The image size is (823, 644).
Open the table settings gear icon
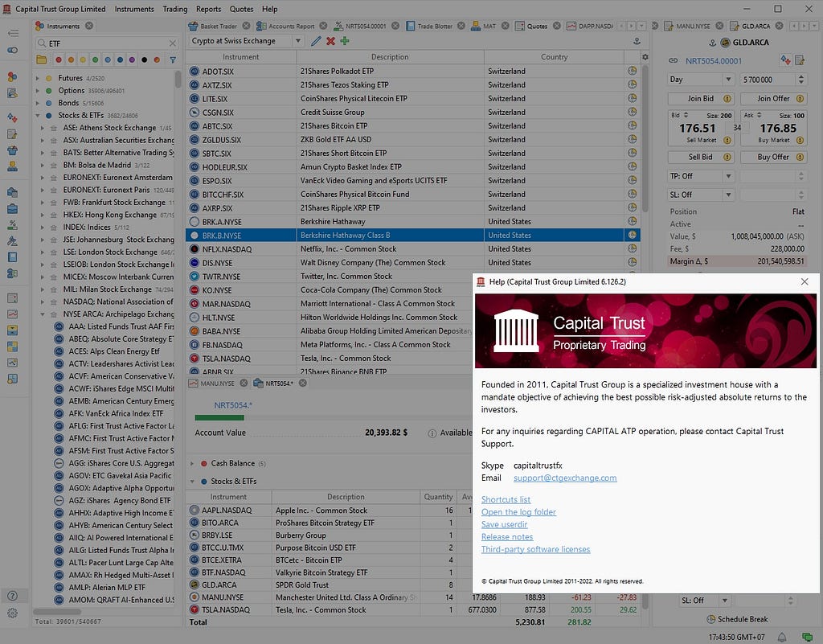[645, 57]
